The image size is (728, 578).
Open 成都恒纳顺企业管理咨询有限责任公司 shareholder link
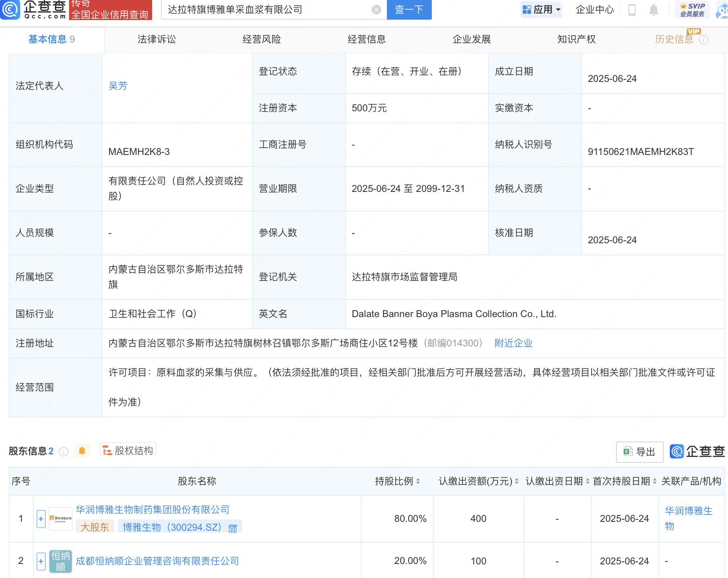pyautogui.click(x=157, y=561)
